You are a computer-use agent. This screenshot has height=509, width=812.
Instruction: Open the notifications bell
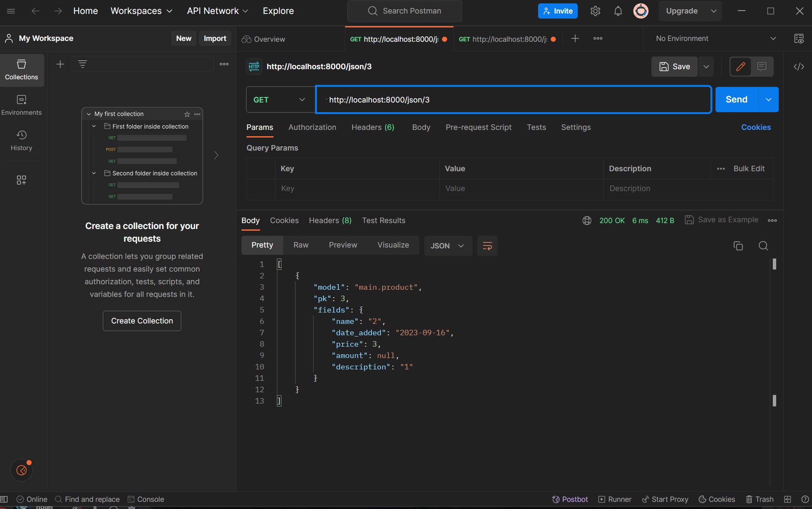point(618,11)
